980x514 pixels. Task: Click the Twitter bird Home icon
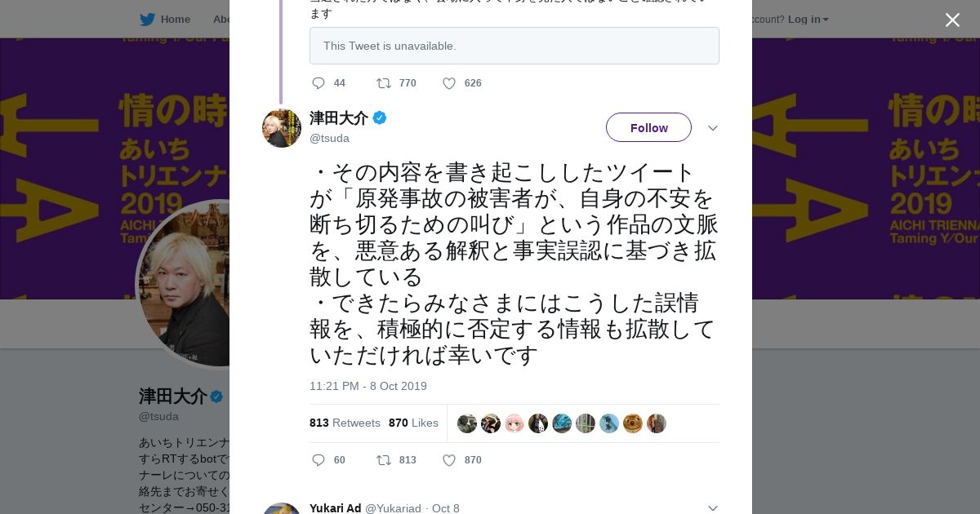tap(147, 20)
